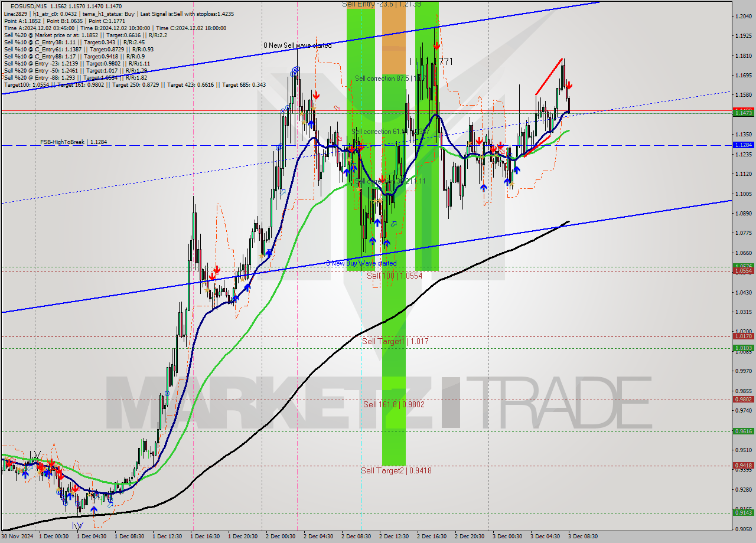Click the red 1.1473 current price tag
The height and width of the screenshot is (543, 756).
743,112
